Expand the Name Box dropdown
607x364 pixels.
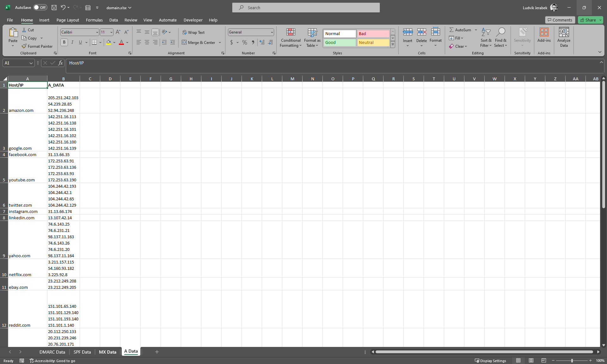tap(31, 63)
